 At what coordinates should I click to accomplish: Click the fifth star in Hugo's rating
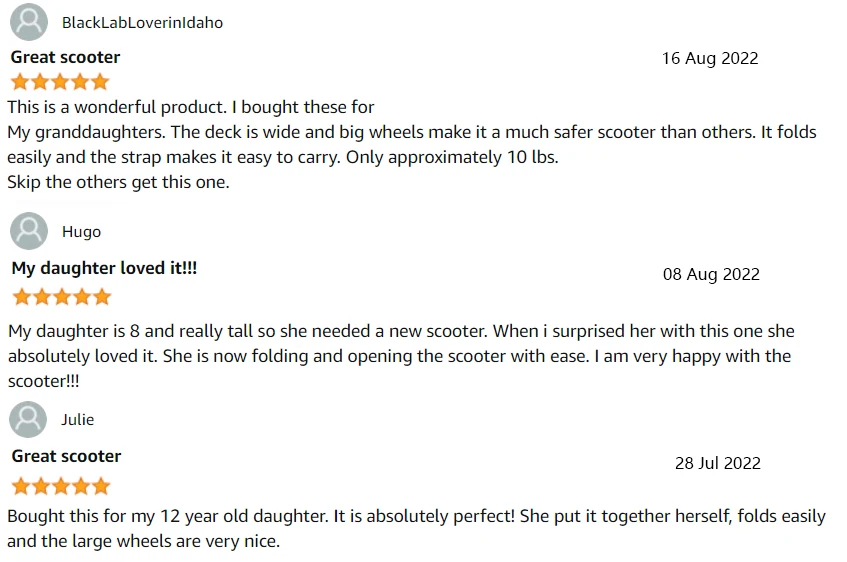point(101,297)
